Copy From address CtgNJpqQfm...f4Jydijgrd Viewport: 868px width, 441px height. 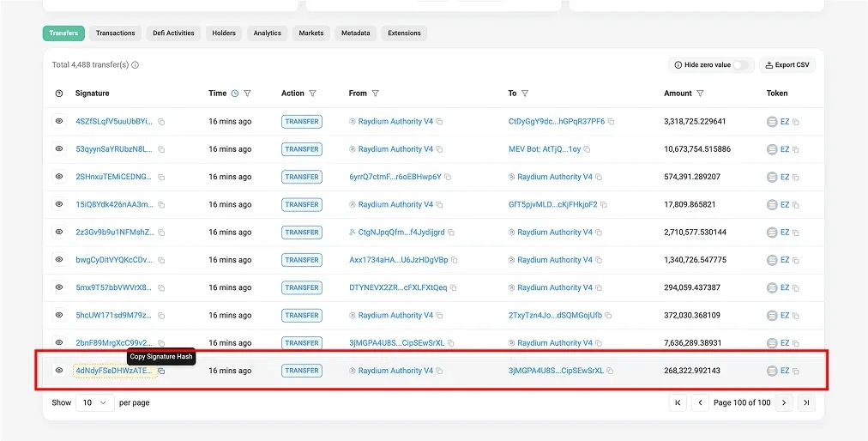(x=451, y=233)
